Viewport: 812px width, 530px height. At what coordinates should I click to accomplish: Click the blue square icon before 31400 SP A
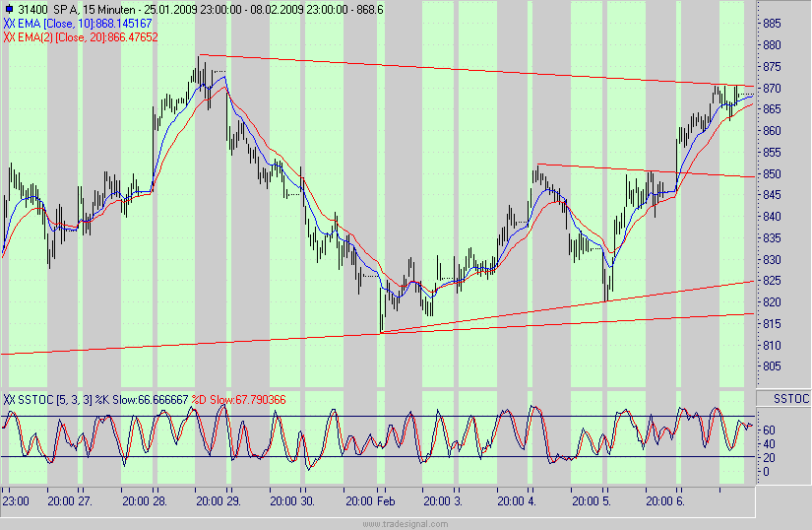pos(9,9)
